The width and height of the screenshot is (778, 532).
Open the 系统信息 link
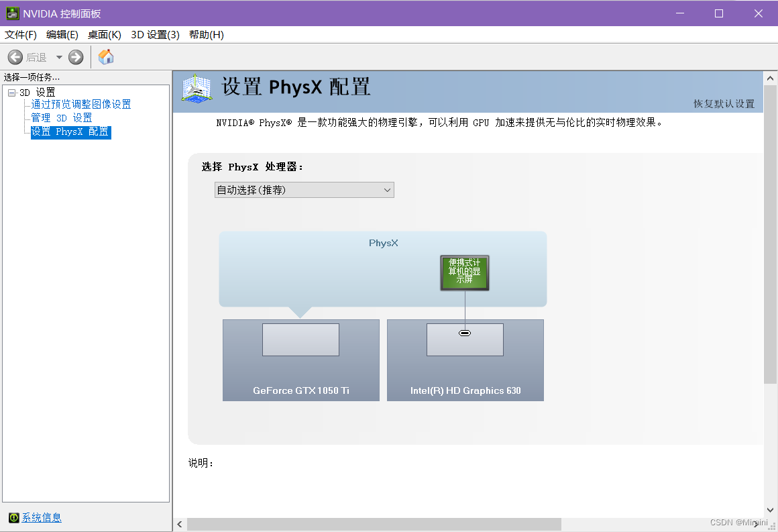coord(42,518)
